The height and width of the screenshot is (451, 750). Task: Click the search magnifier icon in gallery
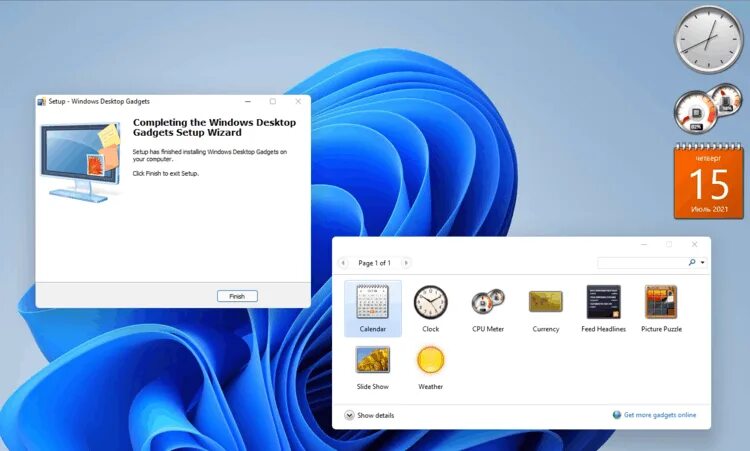692,262
